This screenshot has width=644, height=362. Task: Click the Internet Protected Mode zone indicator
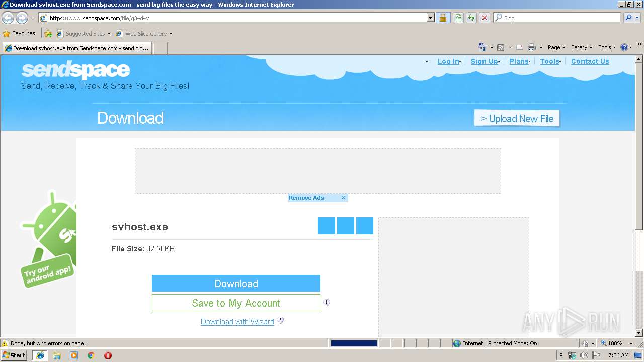[495, 343]
